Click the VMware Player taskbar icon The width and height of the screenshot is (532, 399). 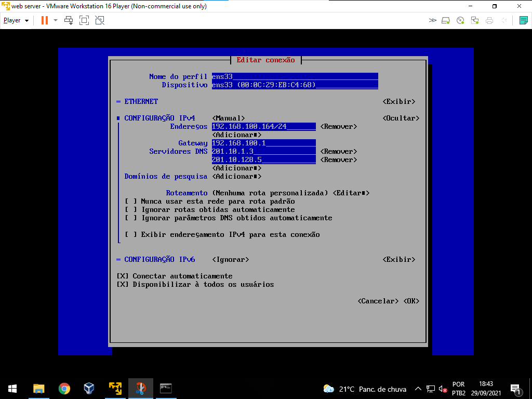click(115, 389)
